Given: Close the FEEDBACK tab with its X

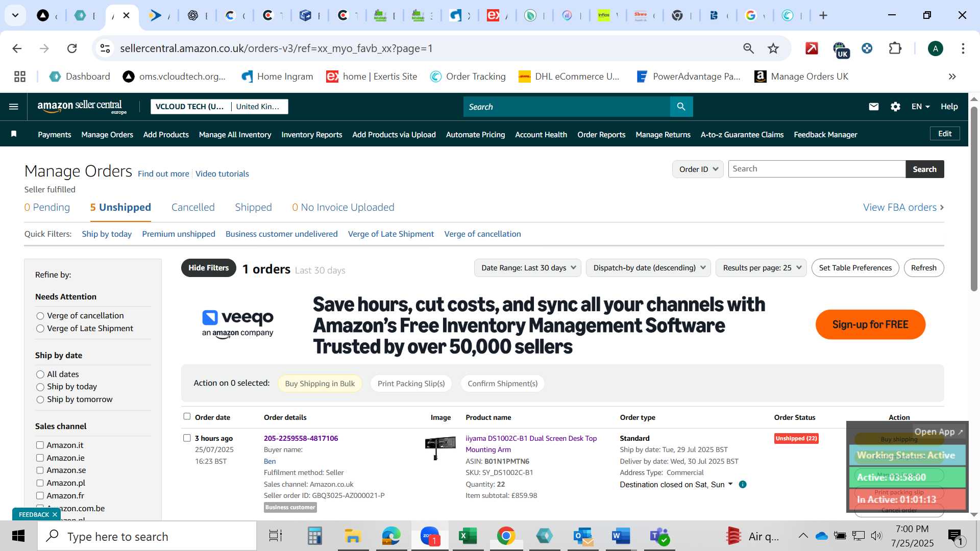Looking at the screenshot, I should tap(55, 515).
